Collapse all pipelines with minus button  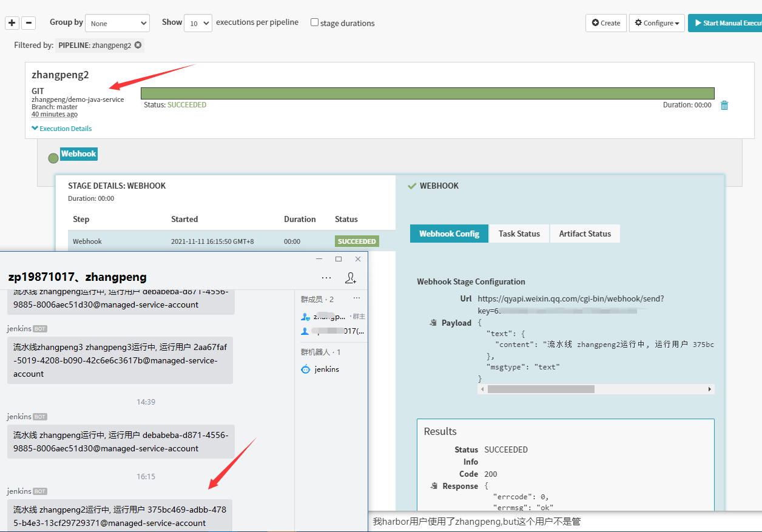[x=29, y=23]
